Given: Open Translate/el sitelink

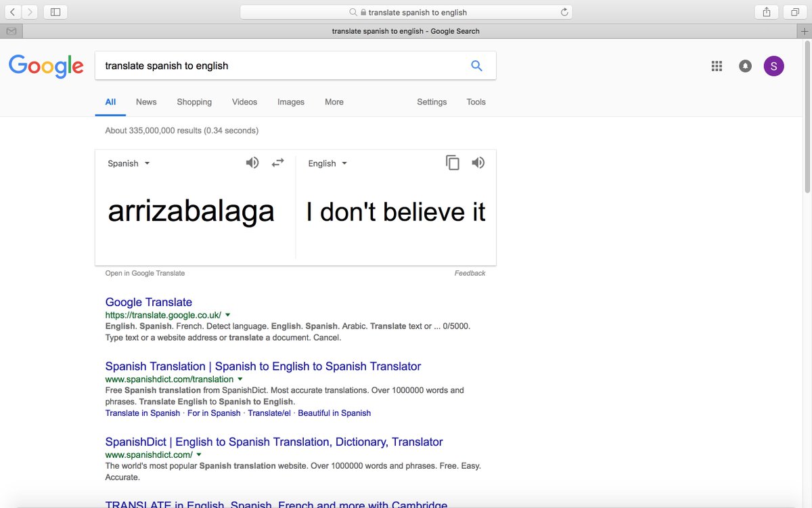Looking at the screenshot, I should point(269,413).
